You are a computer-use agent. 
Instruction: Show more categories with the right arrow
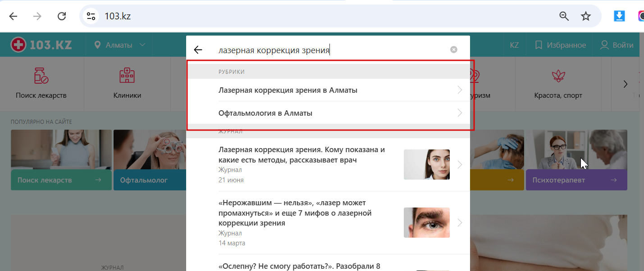point(626,84)
